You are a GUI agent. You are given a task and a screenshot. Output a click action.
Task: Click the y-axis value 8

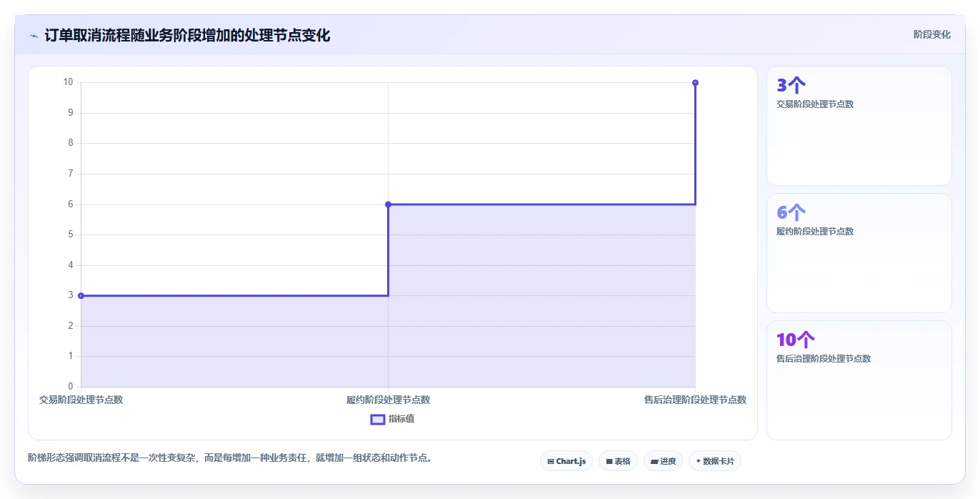(x=70, y=143)
